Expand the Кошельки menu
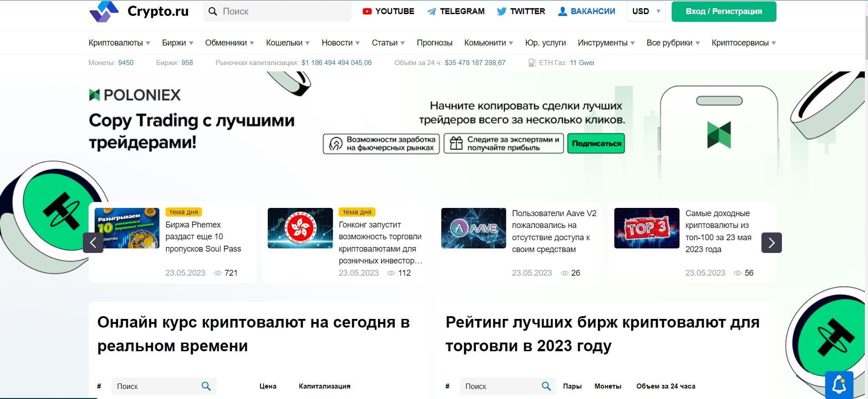The width and height of the screenshot is (868, 399). pos(288,43)
